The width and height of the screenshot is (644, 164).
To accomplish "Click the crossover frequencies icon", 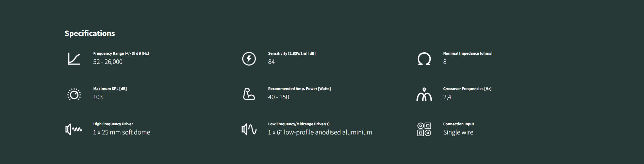I will coord(424,94).
